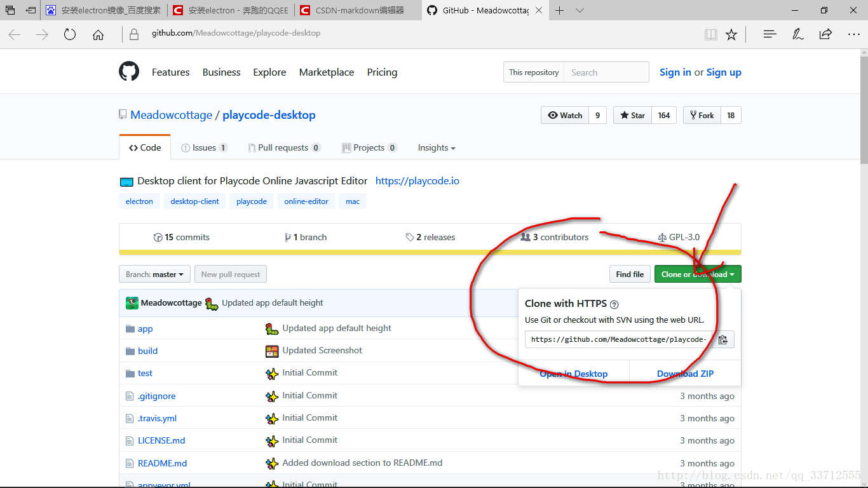Click the Star button
This screenshot has width=868, height=488.
point(632,115)
